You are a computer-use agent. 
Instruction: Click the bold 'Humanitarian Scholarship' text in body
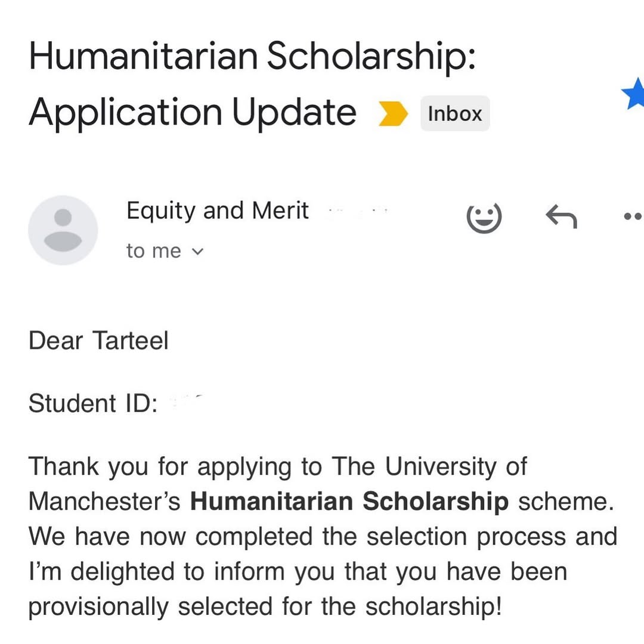click(x=349, y=501)
